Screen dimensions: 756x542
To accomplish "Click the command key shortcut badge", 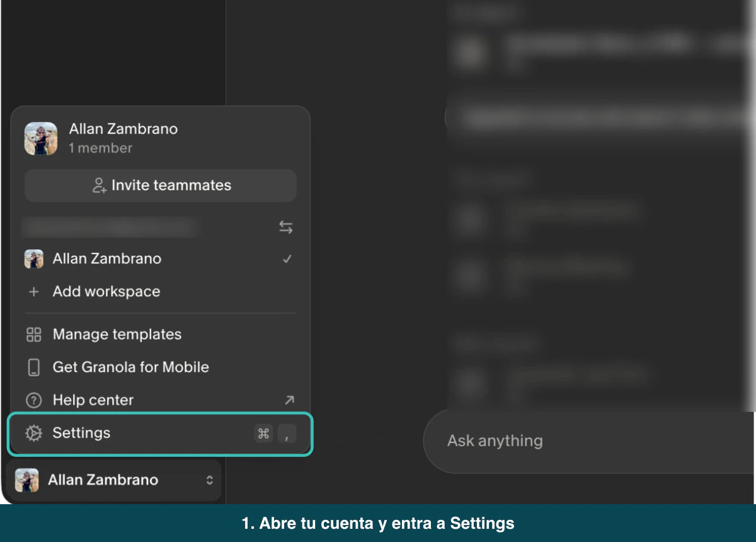I will tap(264, 434).
